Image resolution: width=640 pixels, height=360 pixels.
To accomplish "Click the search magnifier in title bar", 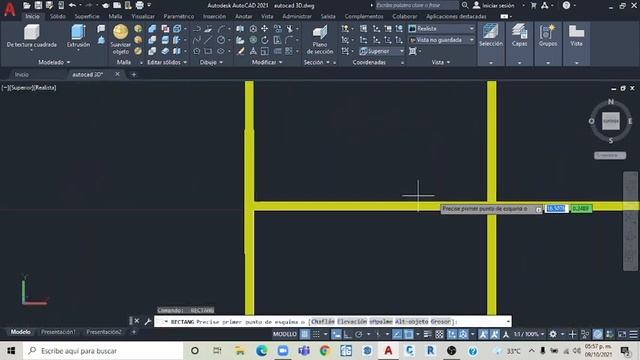I will pyautogui.click(x=465, y=5).
